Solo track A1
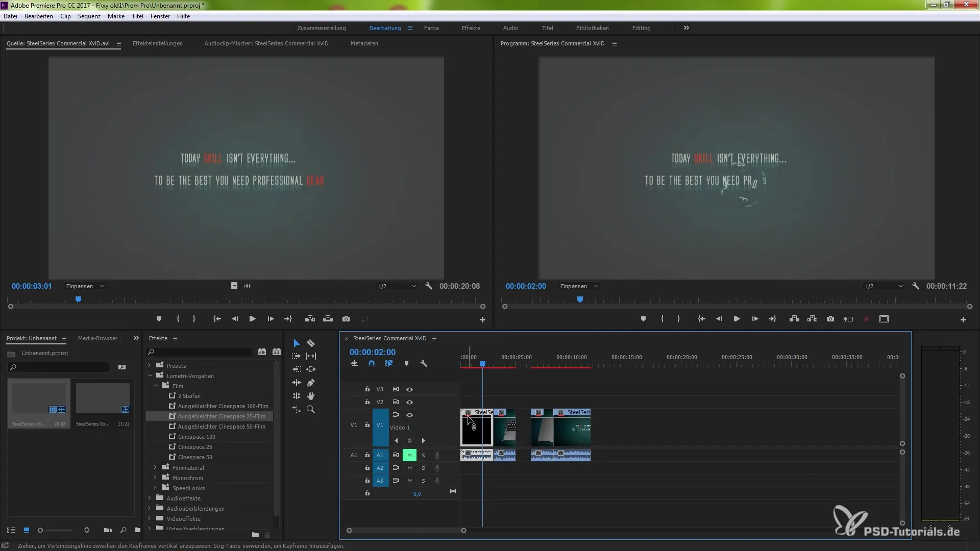 pos(423,455)
